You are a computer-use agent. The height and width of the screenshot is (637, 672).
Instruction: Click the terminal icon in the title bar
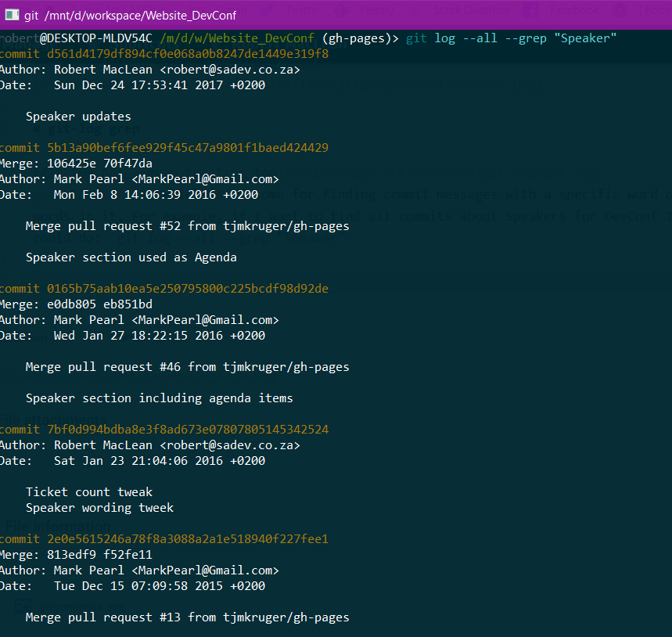coord(11,14)
